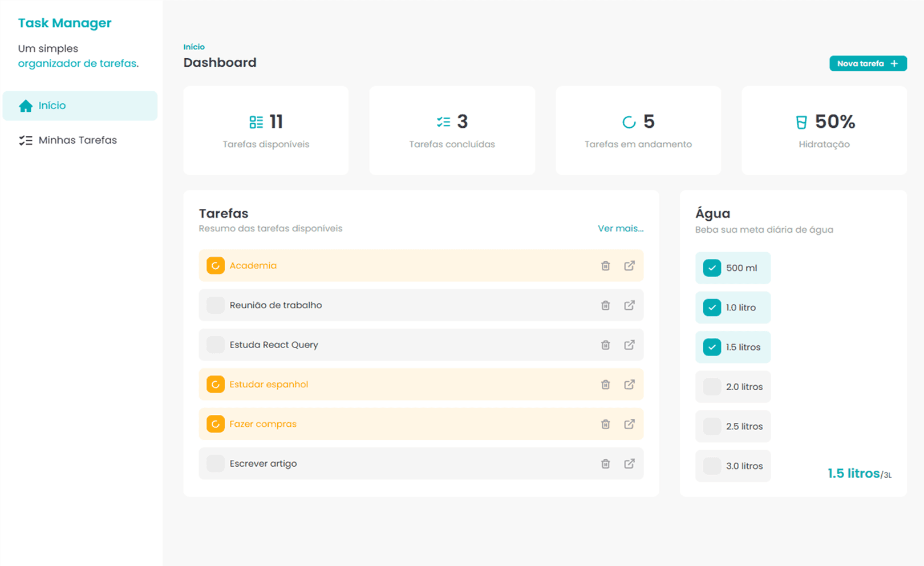Image resolution: width=924 pixels, height=566 pixels.
Task: Mark 3.0 litros water goal checkbox
Action: 712,466
